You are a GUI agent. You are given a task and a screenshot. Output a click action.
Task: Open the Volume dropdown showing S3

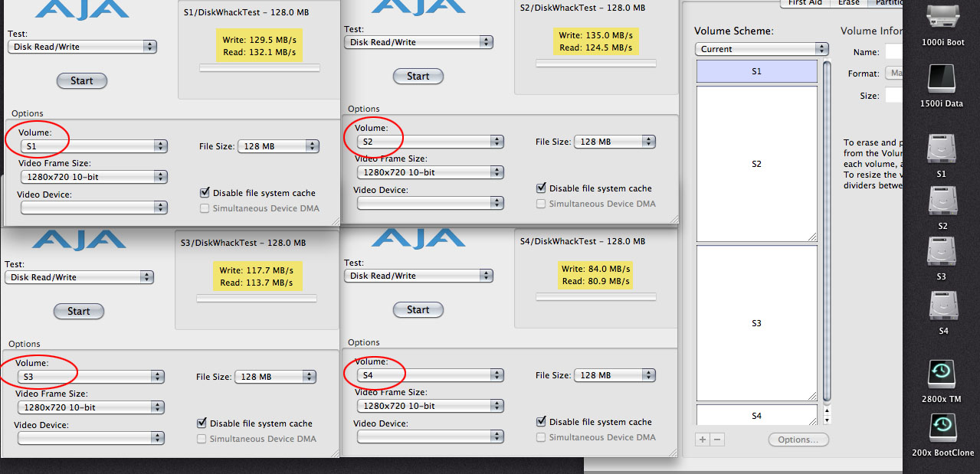91,377
